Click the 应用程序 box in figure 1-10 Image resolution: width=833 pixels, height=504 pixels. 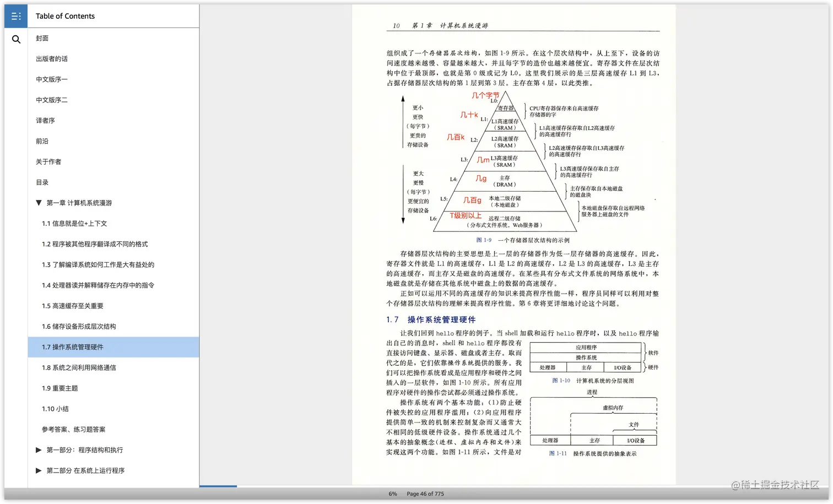(x=586, y=348)
